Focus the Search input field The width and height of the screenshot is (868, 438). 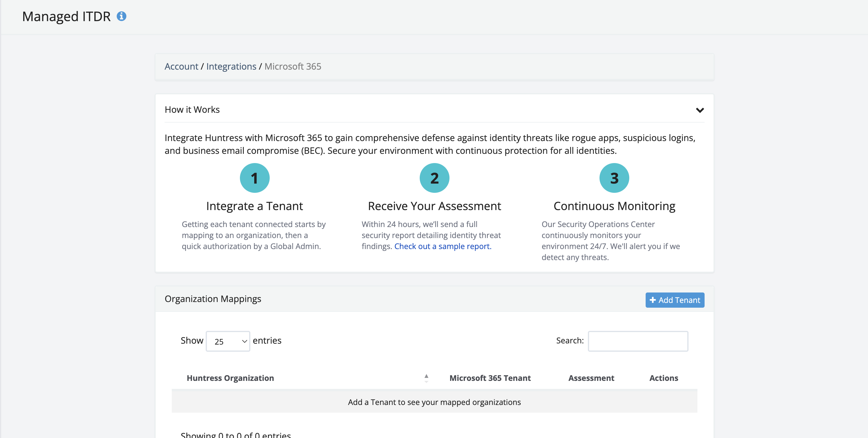coord(638,341)
